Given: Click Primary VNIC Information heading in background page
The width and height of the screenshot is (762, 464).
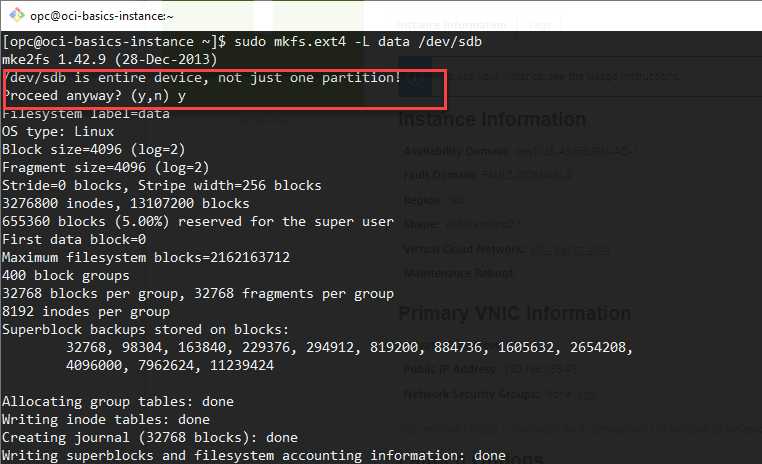Looking at the screenshot, I should point(515,313).
